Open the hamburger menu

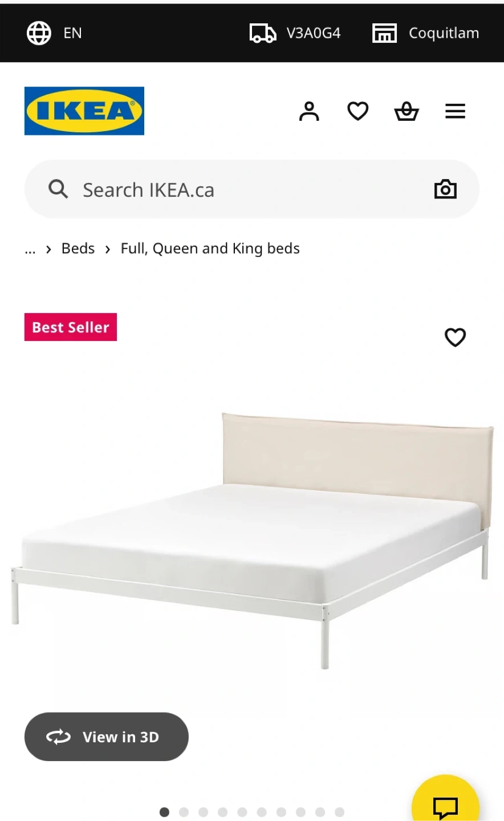455,111
